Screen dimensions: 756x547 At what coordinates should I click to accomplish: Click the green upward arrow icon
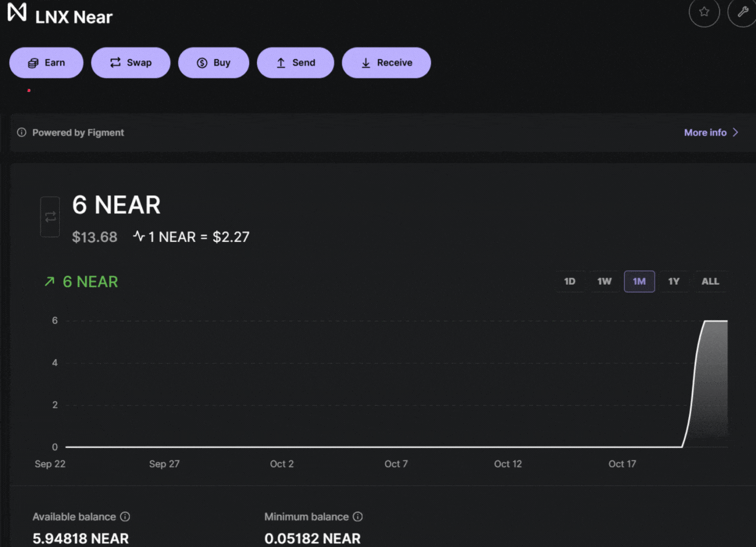coord(50,282)
